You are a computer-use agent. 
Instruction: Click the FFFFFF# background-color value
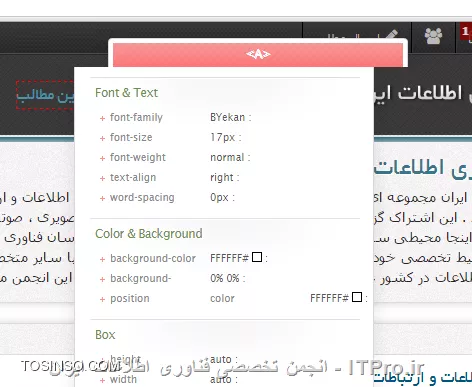229,258
